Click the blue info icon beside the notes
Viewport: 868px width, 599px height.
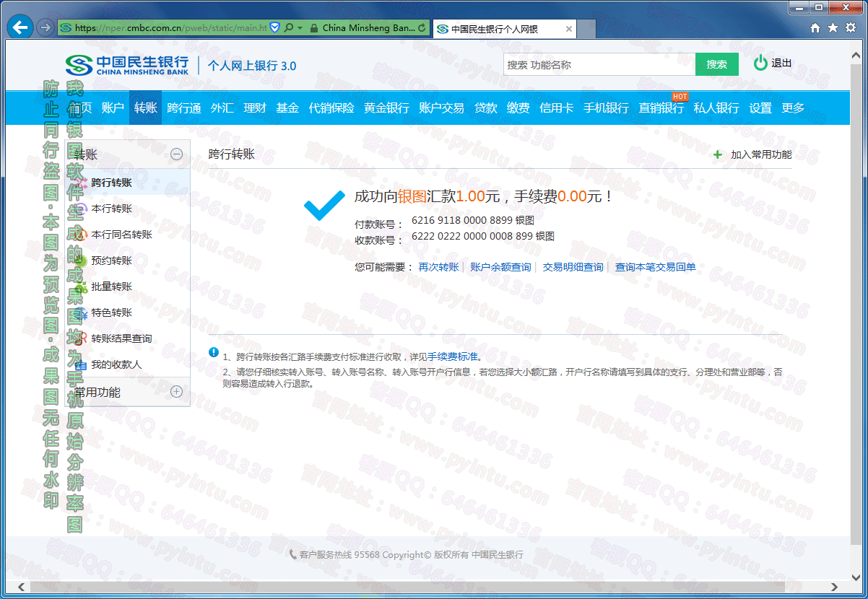(x=214, y=352)
